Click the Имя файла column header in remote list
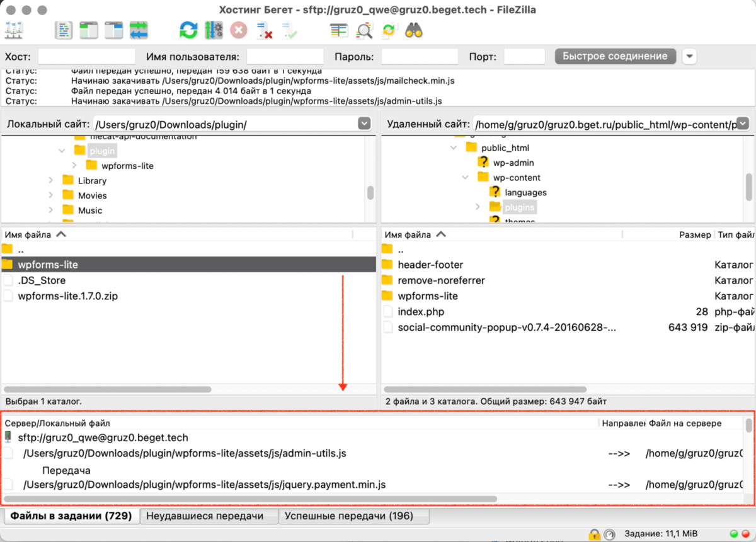This screenshot has height=542, width=756. tap(408, 234)
